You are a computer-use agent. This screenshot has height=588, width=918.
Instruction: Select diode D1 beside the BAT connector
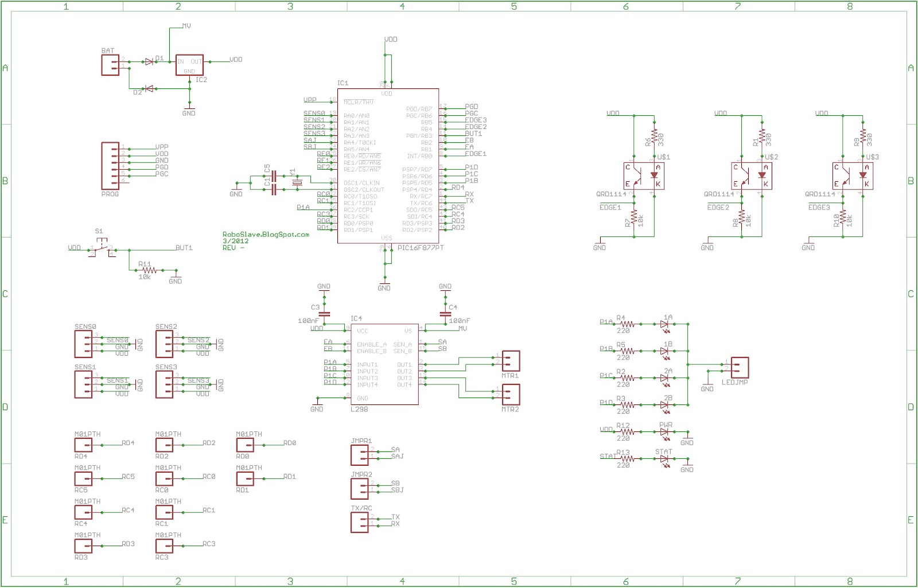(149, 60)
